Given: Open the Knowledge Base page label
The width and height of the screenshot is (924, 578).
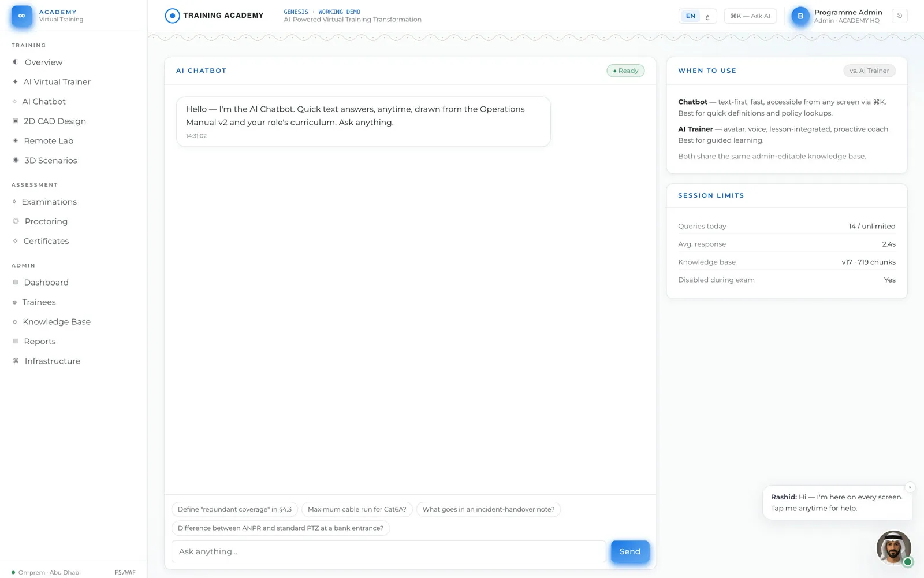Looking at the screenshot, I should click(57, 322).
